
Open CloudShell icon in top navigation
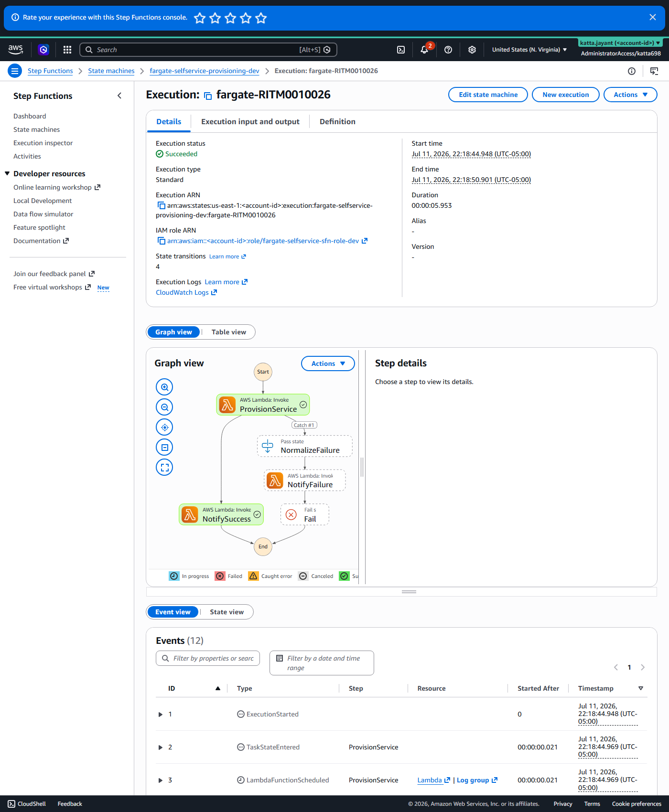[x=401, y=50]
